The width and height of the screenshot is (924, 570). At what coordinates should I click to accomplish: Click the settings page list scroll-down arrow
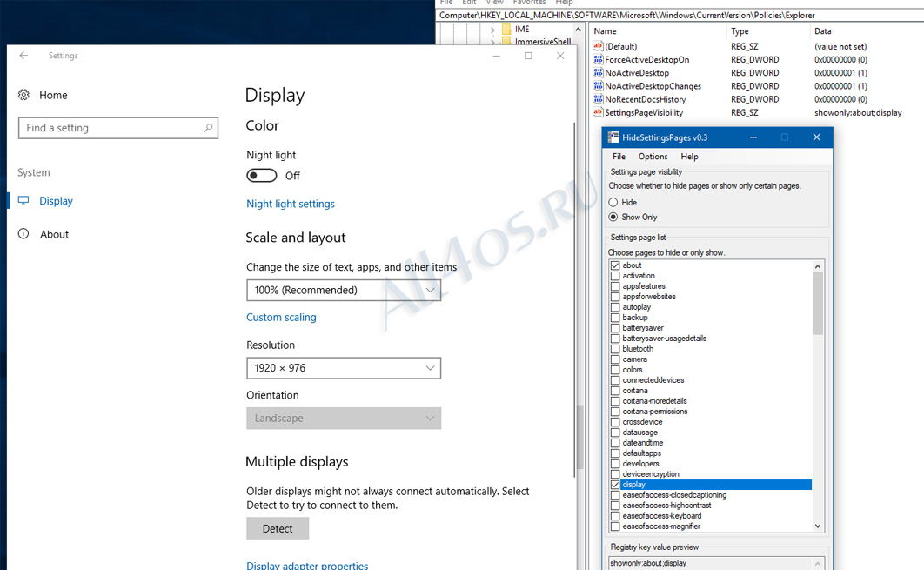pyautogui.click(x=817, y=526)
